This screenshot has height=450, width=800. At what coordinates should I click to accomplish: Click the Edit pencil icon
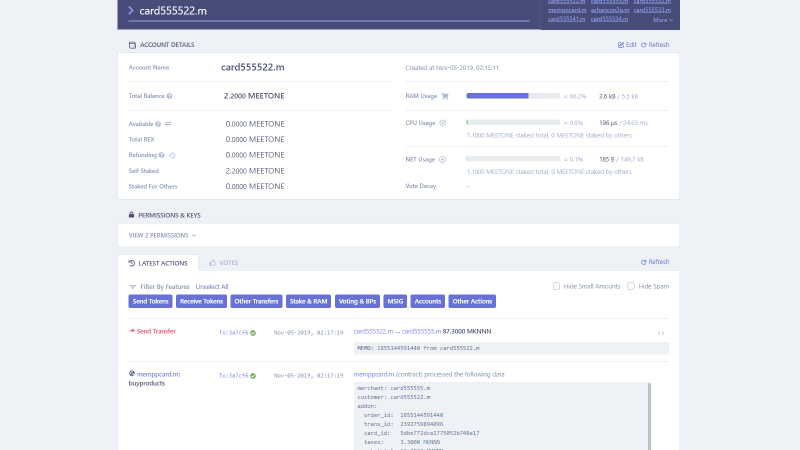click(621, 45)
